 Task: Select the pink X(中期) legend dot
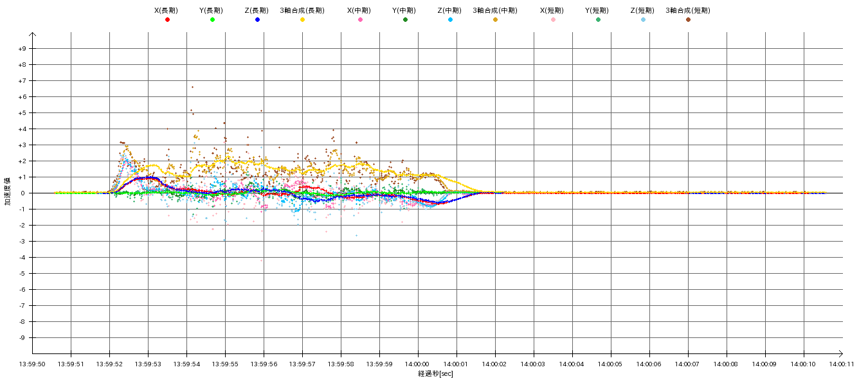[360, 20]
